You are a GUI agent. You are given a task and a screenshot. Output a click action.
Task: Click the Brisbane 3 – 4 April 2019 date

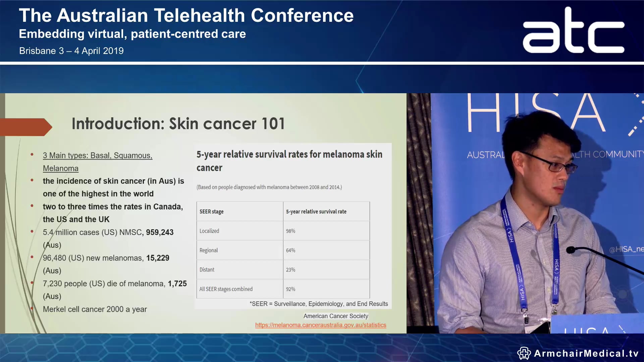point(71,51)
